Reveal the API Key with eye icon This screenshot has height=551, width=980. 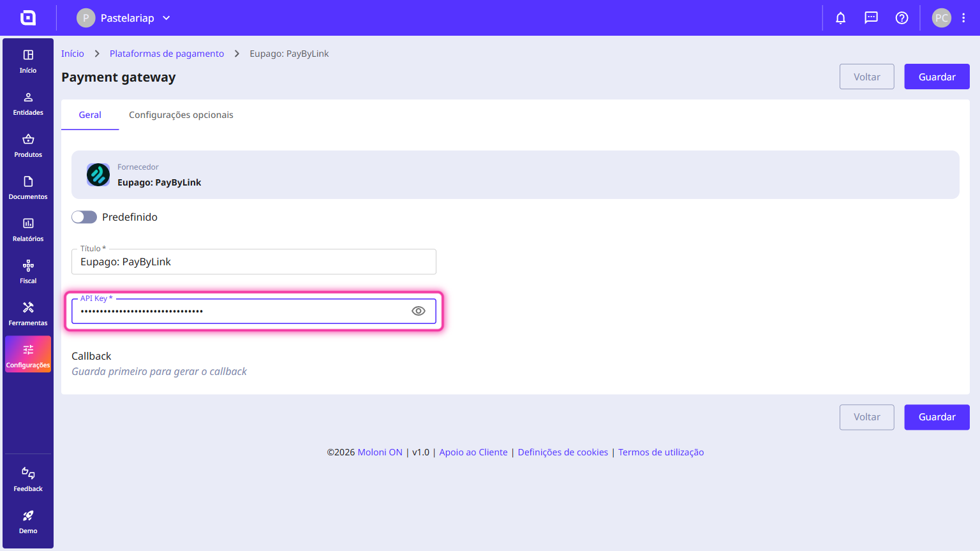click(419, 311)
